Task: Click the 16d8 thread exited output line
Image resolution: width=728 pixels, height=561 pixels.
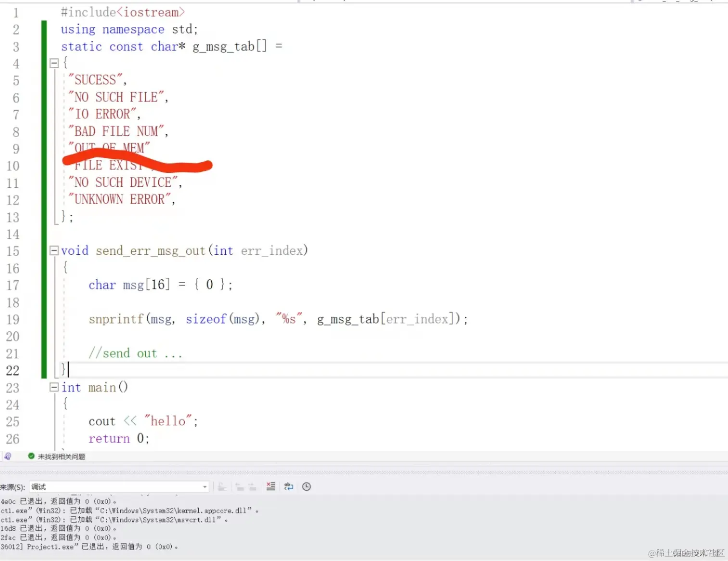Action: tap(58, 528)
